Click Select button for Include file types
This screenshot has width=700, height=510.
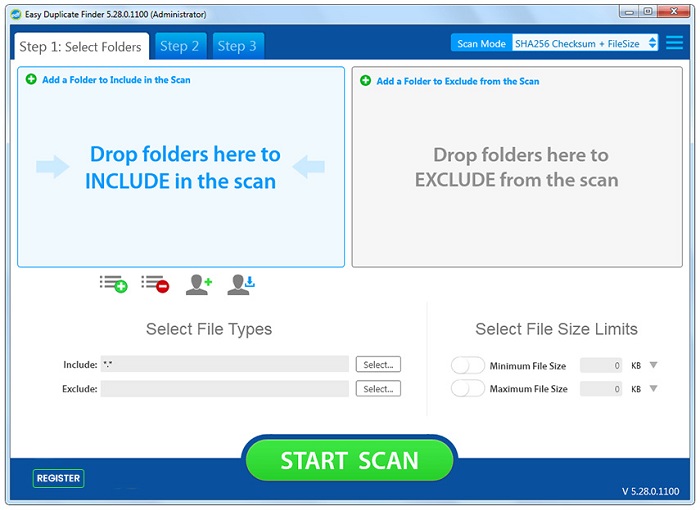378,364
